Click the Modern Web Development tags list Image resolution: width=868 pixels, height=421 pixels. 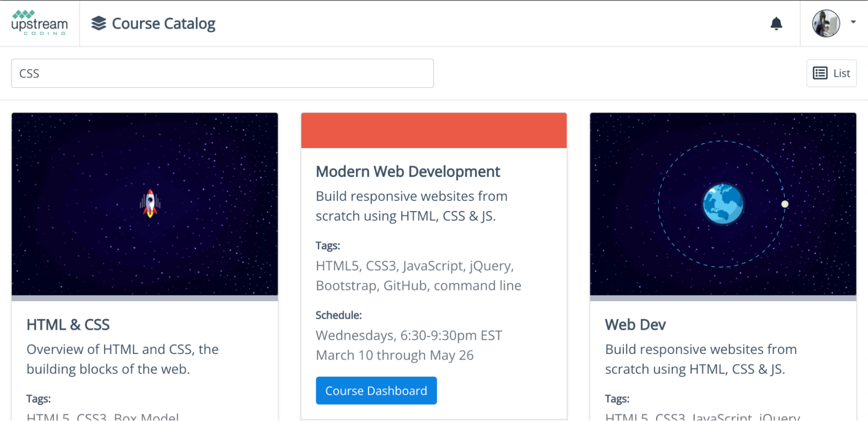click(x=418, y=276)
